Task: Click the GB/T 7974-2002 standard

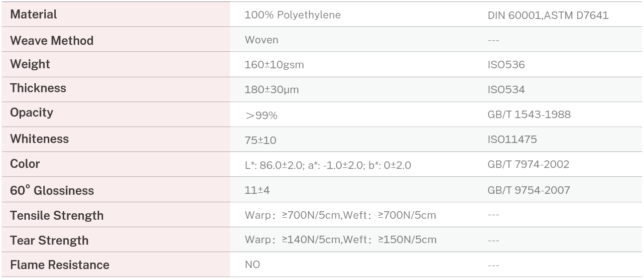Action: tap(528, 164)
